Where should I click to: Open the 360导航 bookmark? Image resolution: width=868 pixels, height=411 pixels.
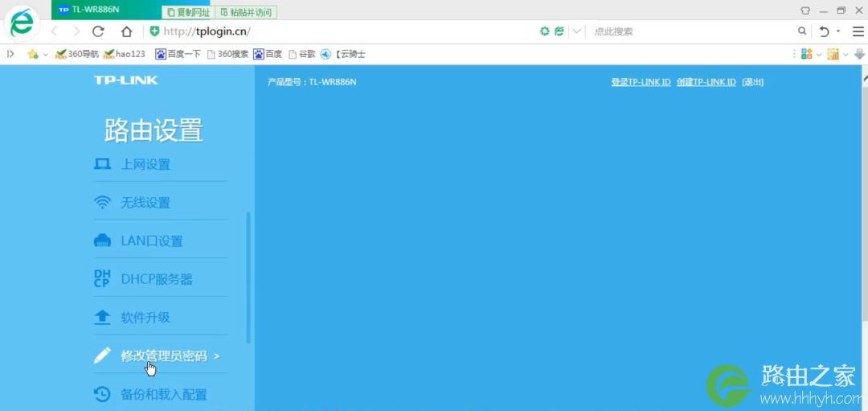point(77,54)
